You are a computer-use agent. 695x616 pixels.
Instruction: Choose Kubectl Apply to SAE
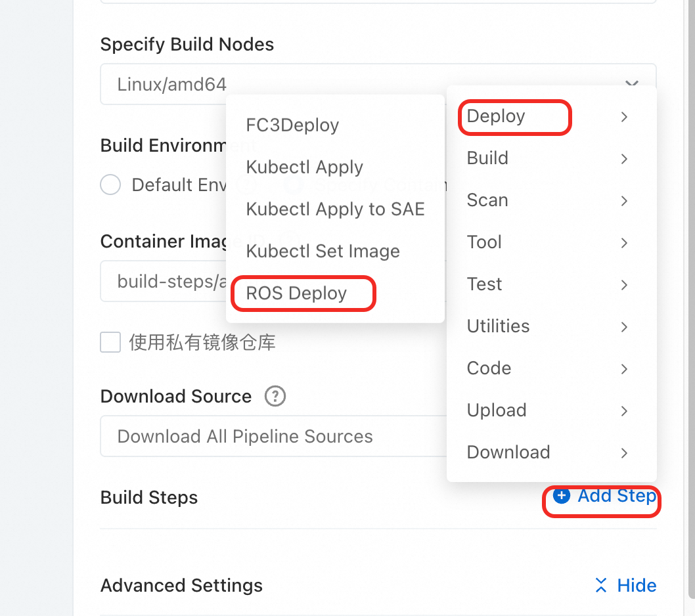click(x=335, y=209)
